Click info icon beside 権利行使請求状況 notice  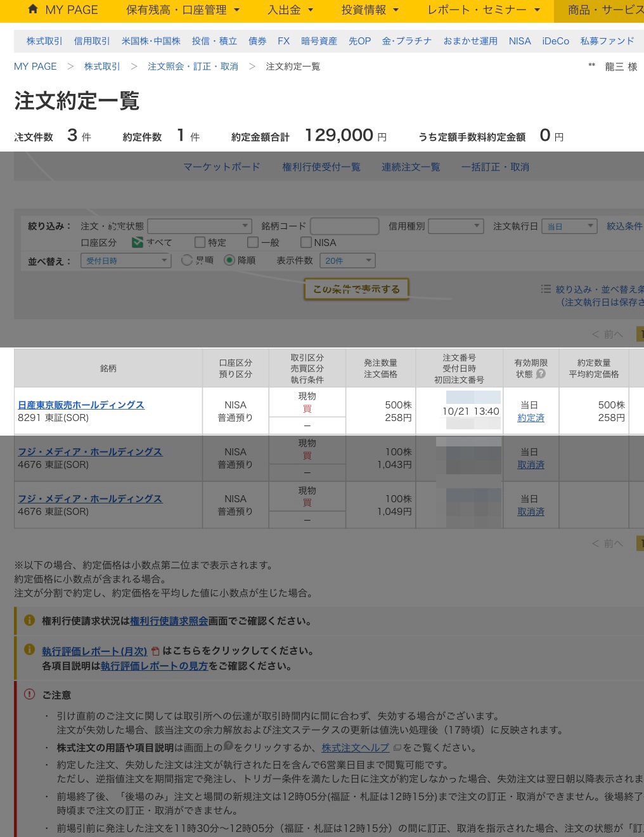coord(29,620)
